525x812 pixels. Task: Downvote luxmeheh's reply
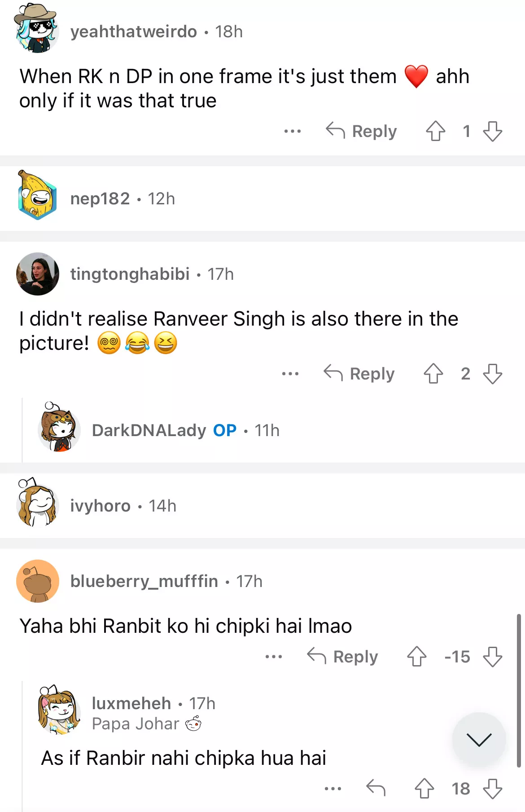pos(492,789)
